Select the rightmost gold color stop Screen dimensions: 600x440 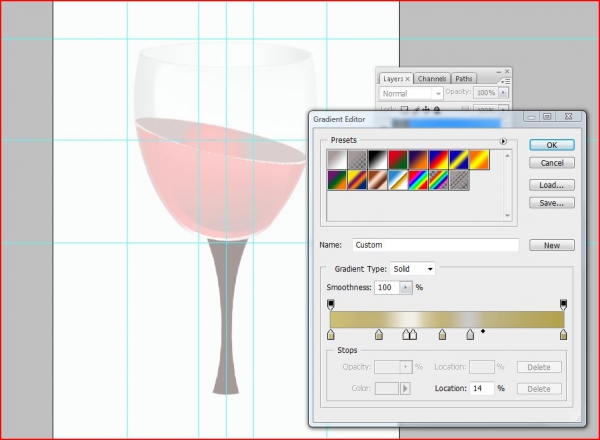coord(563,335)
